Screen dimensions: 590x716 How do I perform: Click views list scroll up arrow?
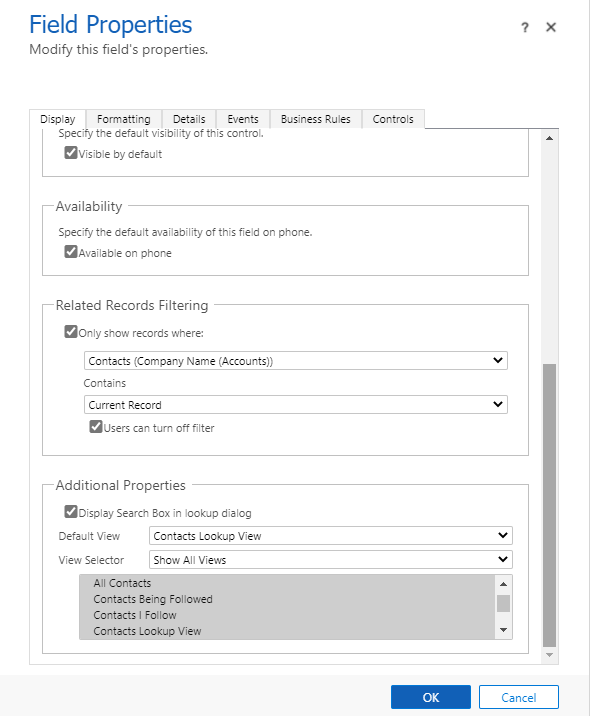tap(503, 584)
